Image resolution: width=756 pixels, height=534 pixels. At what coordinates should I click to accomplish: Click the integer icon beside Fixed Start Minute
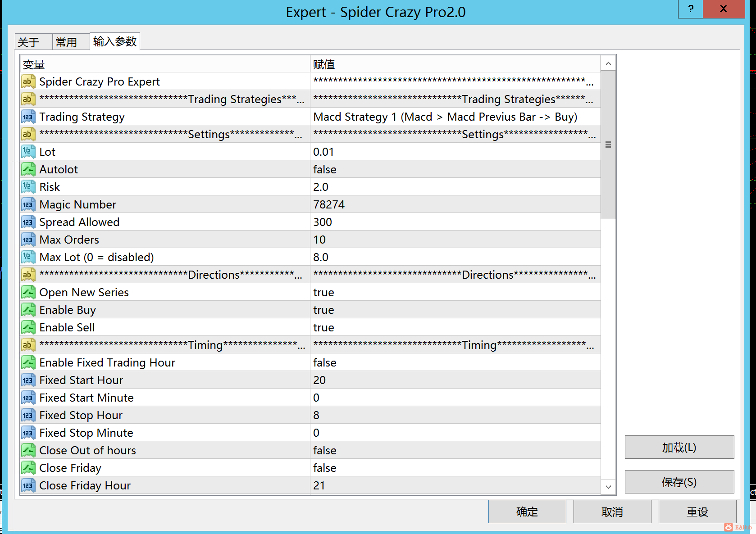point(28,398)
